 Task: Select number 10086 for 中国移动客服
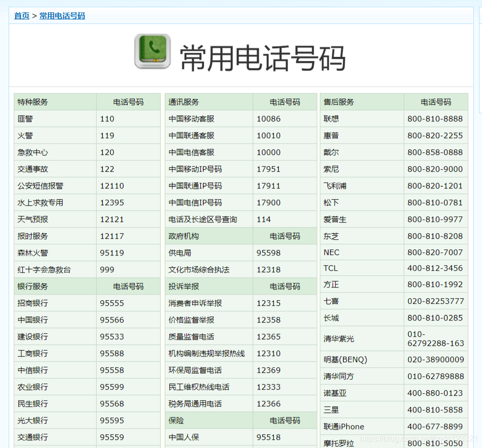268,119
